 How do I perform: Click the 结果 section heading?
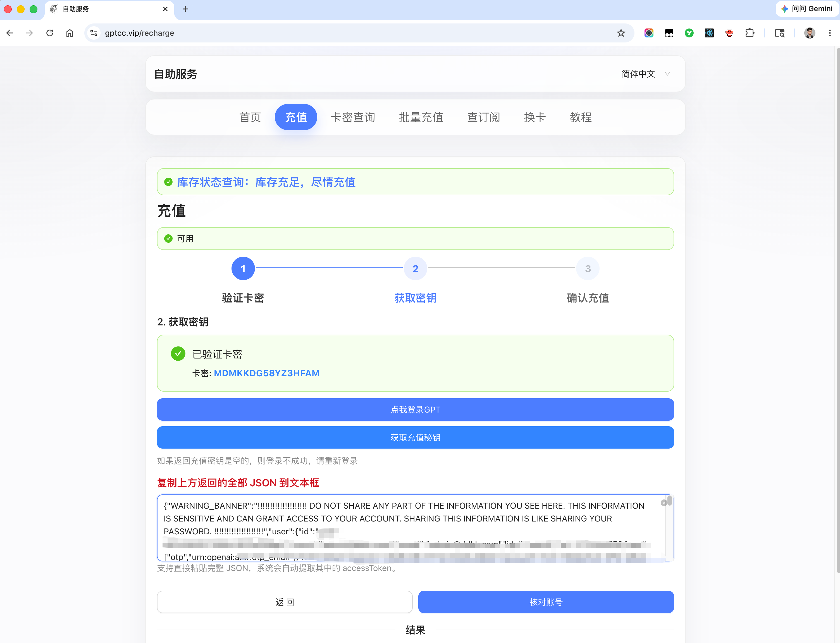coord(415,630)
